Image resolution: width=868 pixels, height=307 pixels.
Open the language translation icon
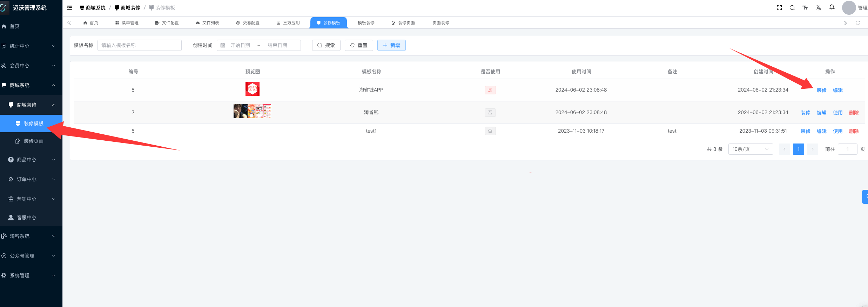(819, 8)
